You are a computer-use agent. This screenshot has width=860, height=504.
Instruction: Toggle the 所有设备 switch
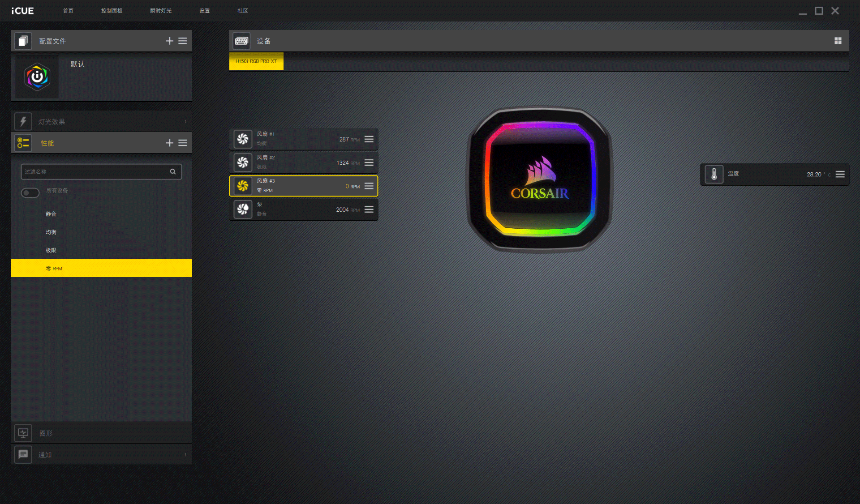click(x=30, y=192)
